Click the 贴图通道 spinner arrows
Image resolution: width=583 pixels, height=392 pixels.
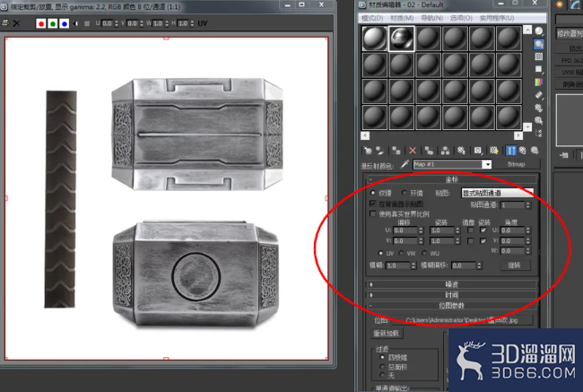coord(527,205)
